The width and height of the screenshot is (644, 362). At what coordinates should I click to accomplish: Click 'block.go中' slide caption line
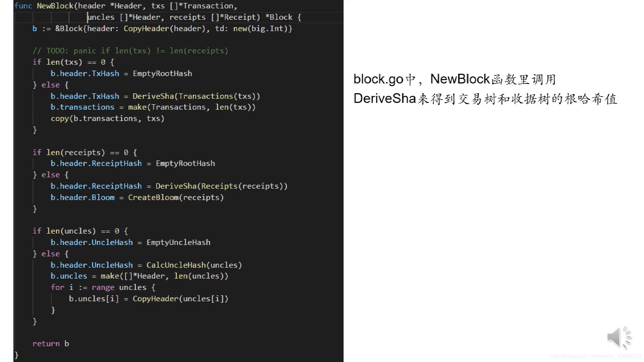pos(455,79)
